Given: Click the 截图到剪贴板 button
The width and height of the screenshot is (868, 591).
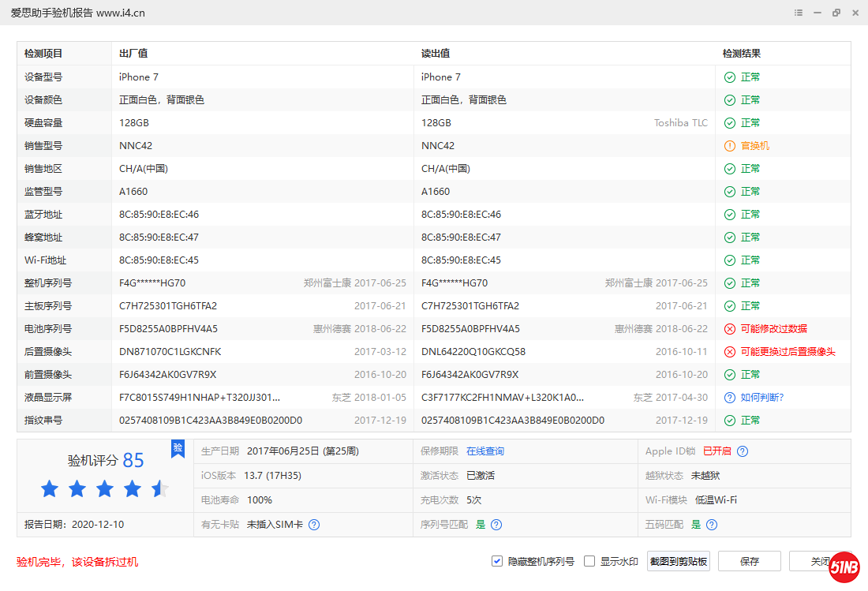Looking at the screenshot, I should (678, 561).
